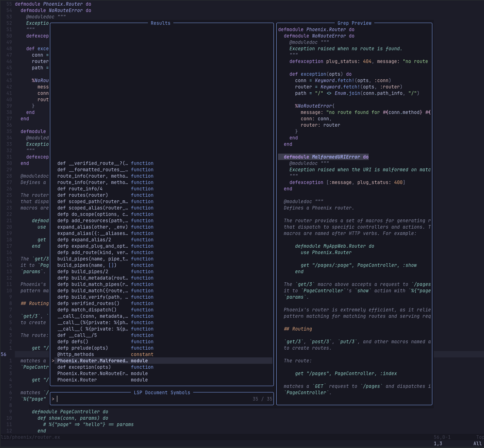Pick the def route_info/4 result
This screenshot has width=484, height=448.
pos(80,189)
